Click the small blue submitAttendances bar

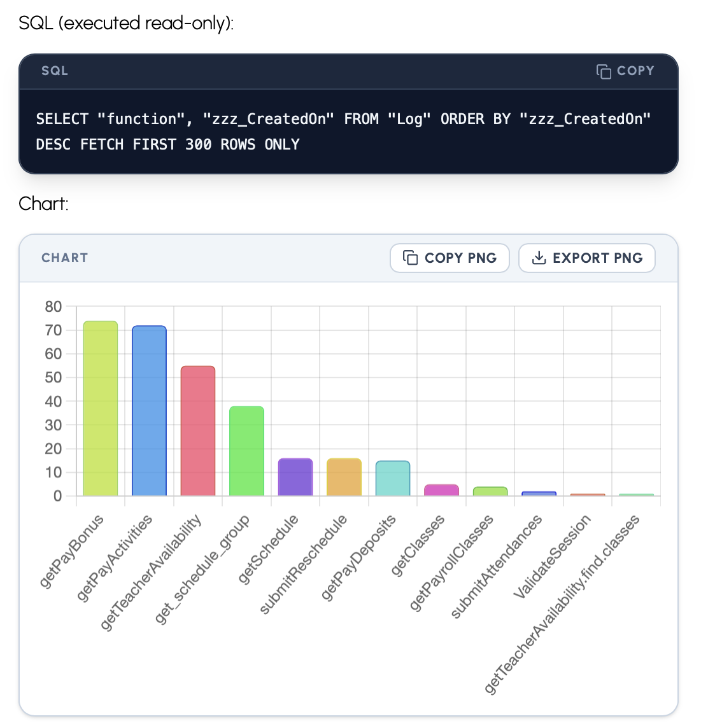coord(539,494)
